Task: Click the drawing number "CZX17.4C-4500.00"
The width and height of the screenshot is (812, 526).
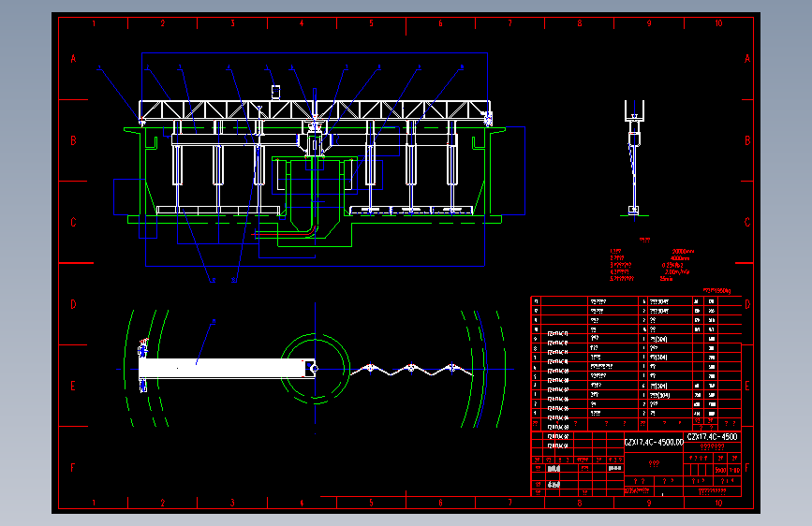Action: (654, 442)
